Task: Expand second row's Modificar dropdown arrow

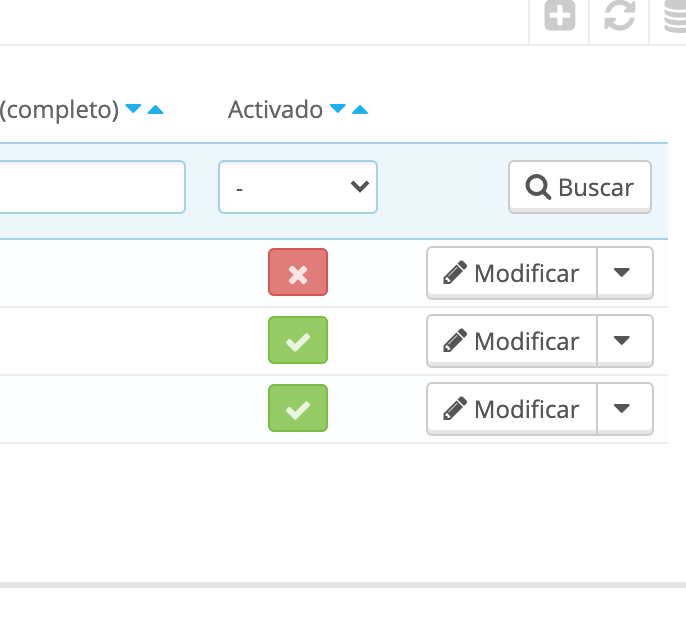Action: point(624,341)
